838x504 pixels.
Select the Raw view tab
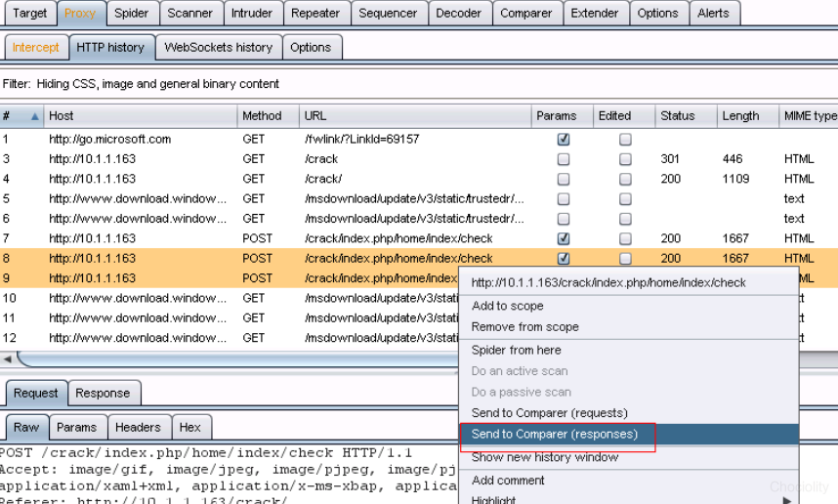(26, 428)
